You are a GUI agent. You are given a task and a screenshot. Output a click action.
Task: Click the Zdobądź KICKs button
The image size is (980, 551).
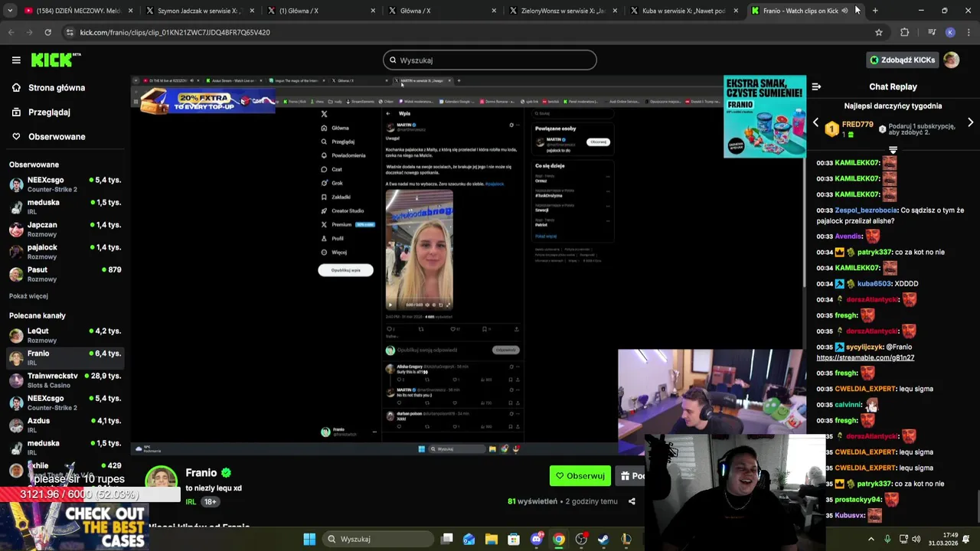(902, 60)
